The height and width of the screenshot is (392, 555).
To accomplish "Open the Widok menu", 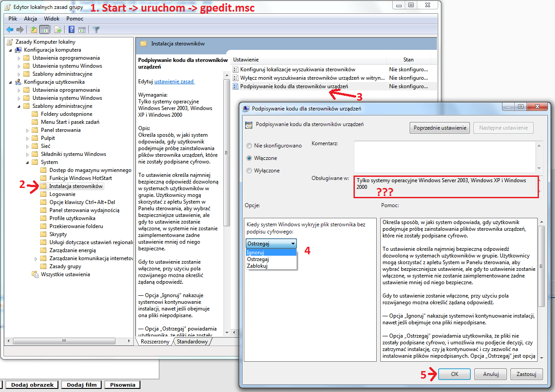I will click(x=52, y=19).
